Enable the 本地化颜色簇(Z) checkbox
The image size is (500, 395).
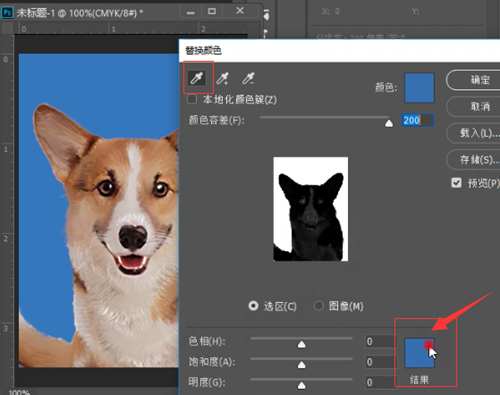(x=192, y=99)
